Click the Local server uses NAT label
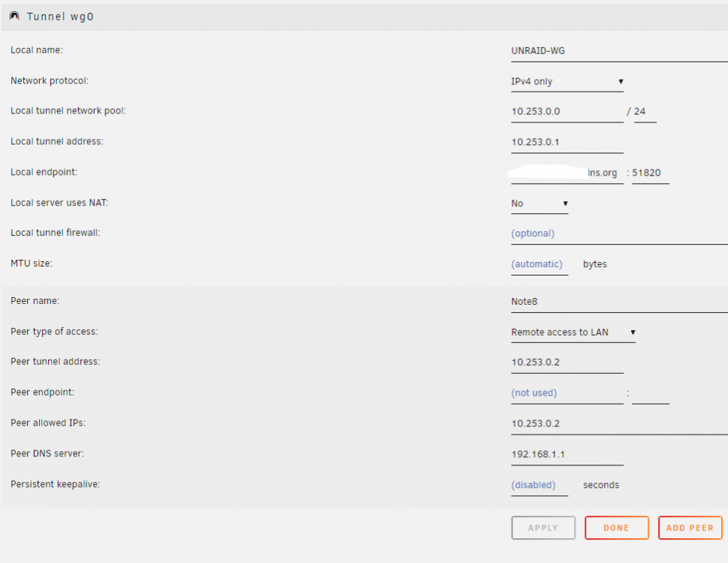Screen dimensions: 728x563 pos(59,203)
